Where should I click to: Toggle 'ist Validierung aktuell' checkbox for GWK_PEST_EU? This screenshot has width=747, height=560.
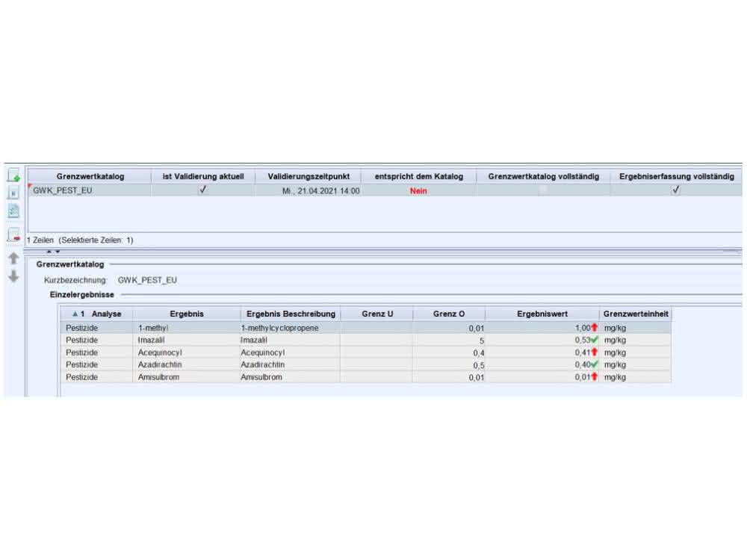pos(203,190)
